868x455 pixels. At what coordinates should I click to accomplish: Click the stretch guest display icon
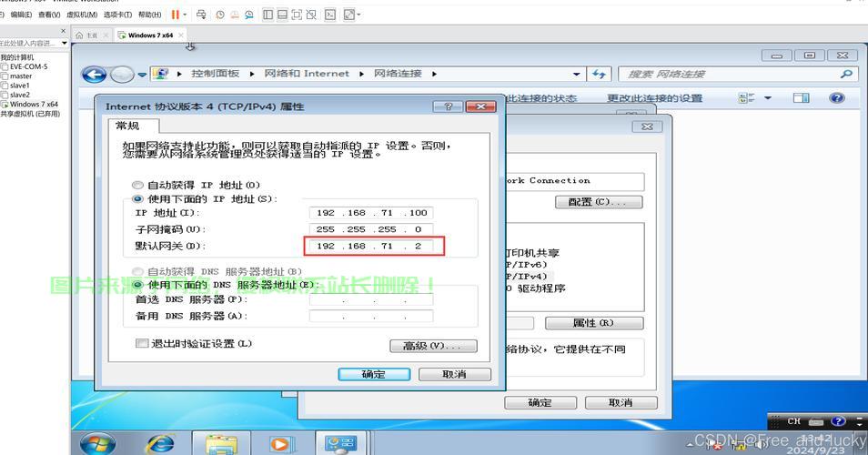point(348,15)
